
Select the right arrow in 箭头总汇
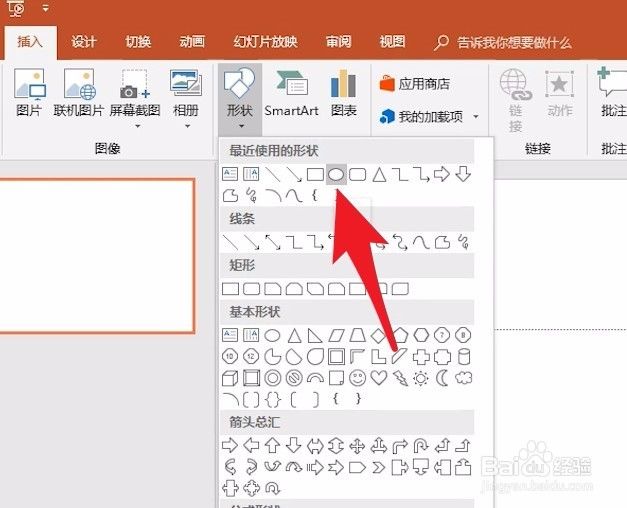[230, 446]
